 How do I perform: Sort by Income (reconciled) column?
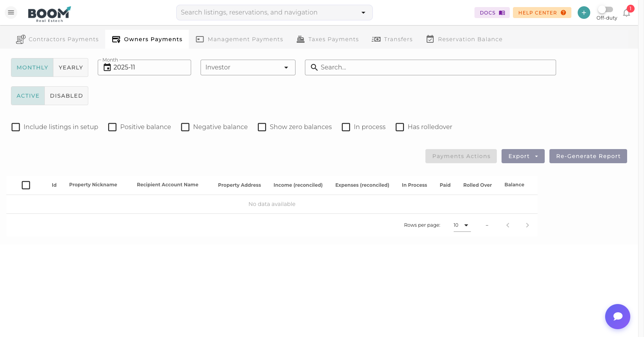298,185
